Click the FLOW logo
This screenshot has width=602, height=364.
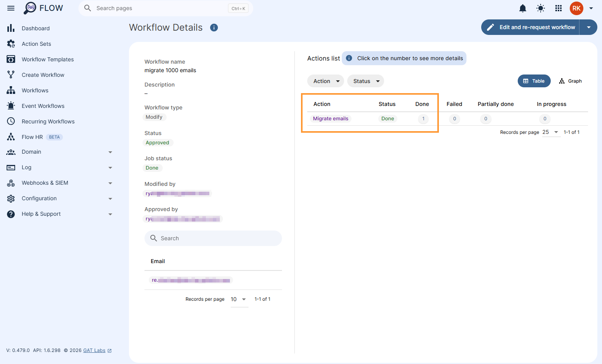(x=43, y=8)
